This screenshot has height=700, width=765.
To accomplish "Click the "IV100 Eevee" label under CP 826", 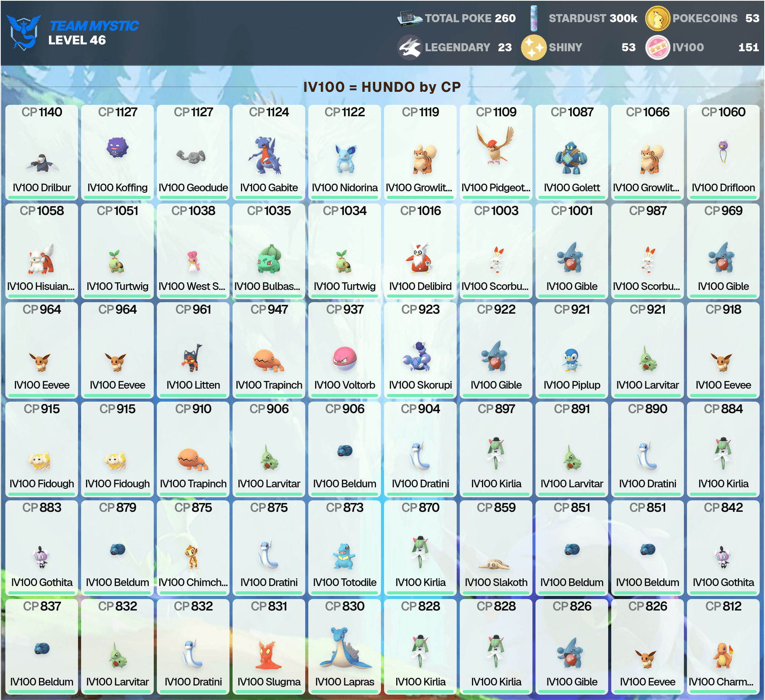I will (x=648, y=682).
